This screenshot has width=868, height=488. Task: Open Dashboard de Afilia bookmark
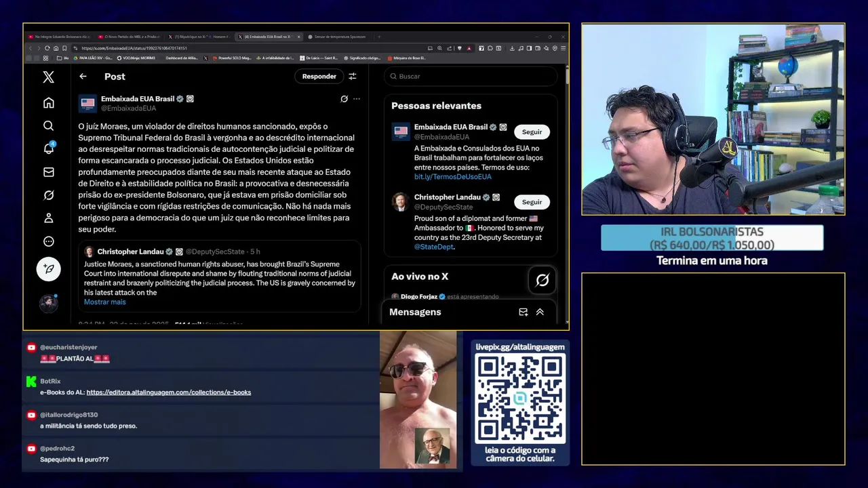(182, 58)
